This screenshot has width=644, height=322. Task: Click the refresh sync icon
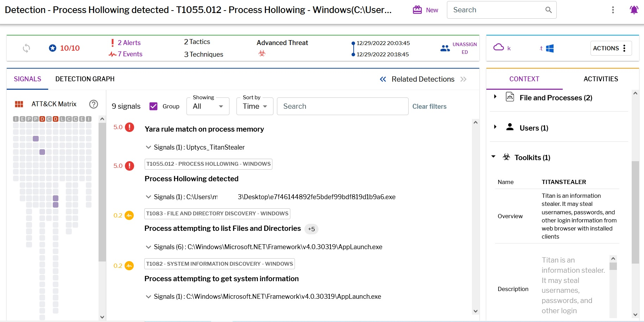point(26,48)
